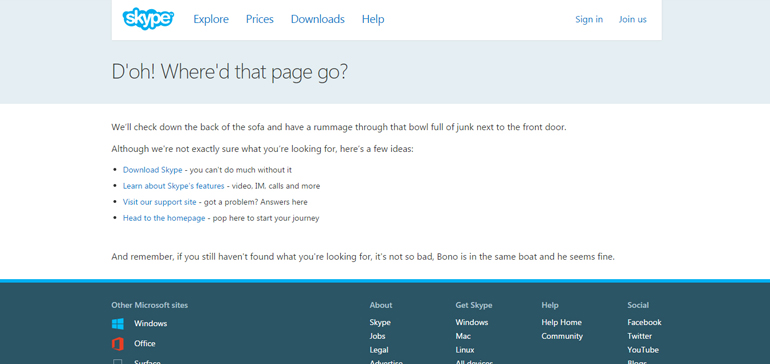
Task: Click the Office logo icon in footer
Action: point(117,344)
